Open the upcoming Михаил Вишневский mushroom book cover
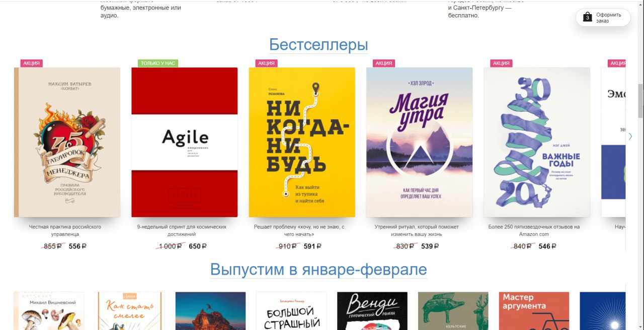This screenshot has width=644, height=330. point(49,311)
